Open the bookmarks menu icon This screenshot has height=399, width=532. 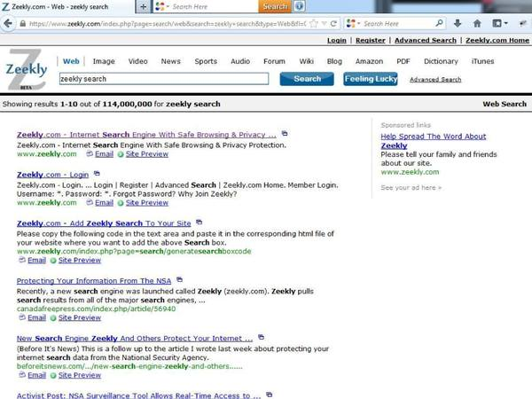[497, 23]
